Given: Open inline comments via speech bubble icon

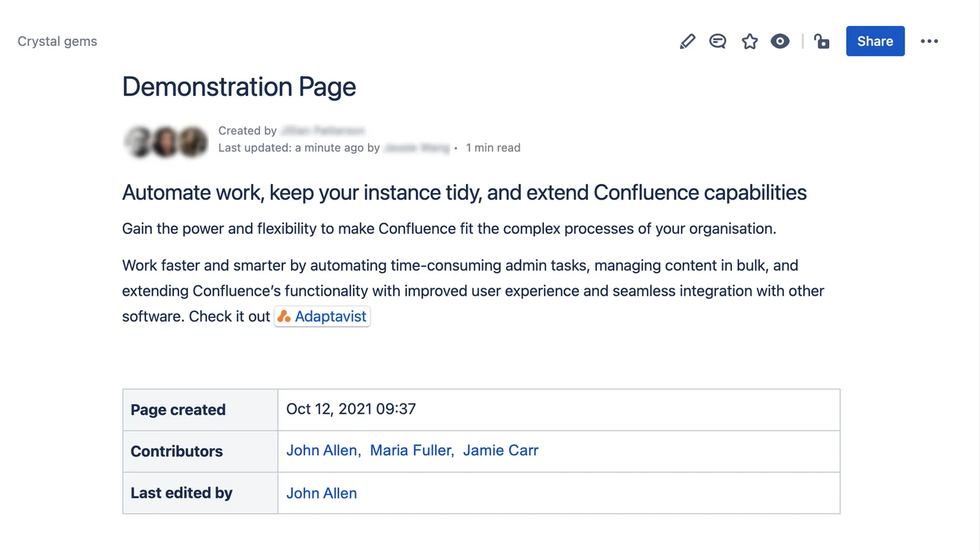Looking at the screenshot, I should [x=718, y=41].
